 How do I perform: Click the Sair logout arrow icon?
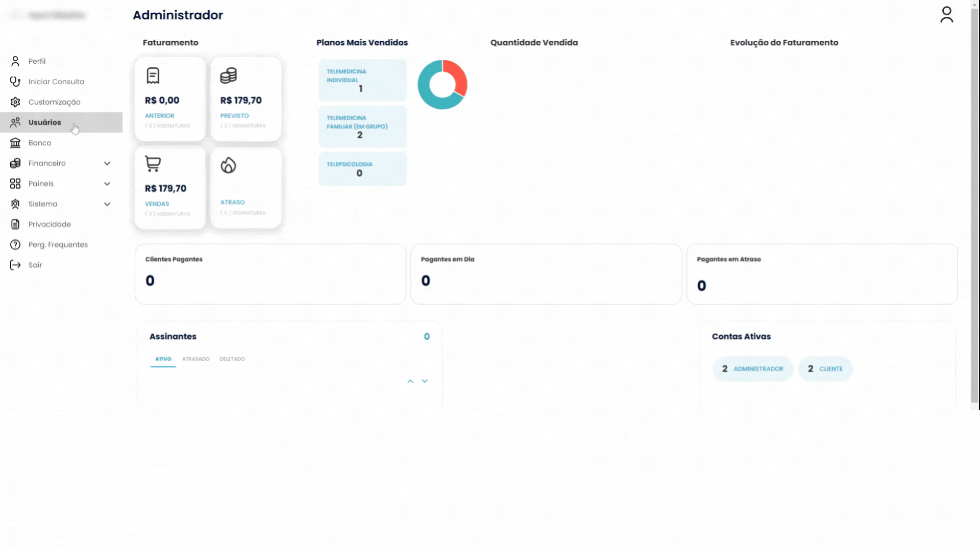pos(15,265)
